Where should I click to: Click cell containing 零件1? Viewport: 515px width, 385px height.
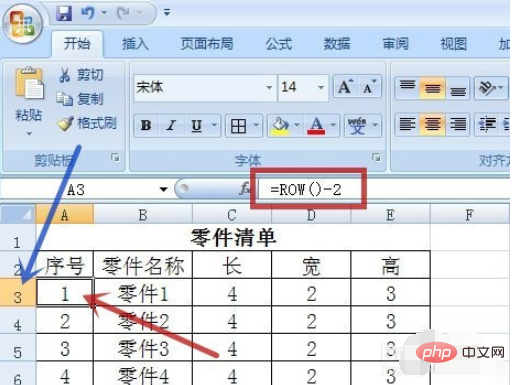point(143,293)
